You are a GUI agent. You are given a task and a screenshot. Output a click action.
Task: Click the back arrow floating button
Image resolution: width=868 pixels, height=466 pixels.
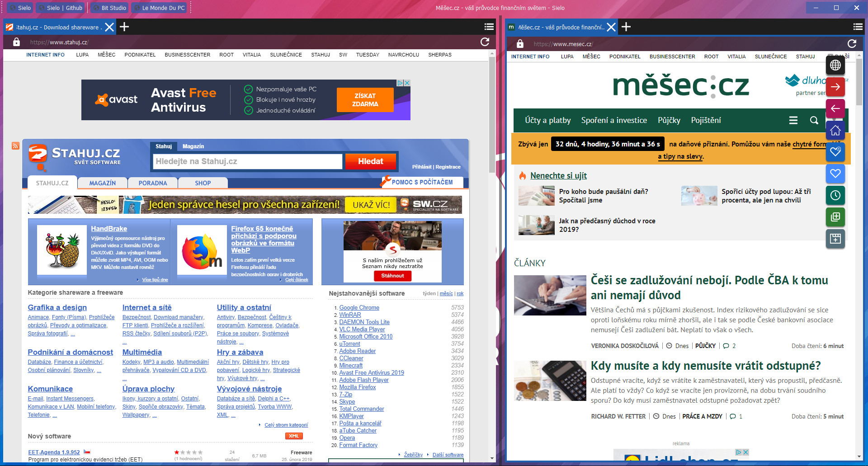tap(835, 108)
